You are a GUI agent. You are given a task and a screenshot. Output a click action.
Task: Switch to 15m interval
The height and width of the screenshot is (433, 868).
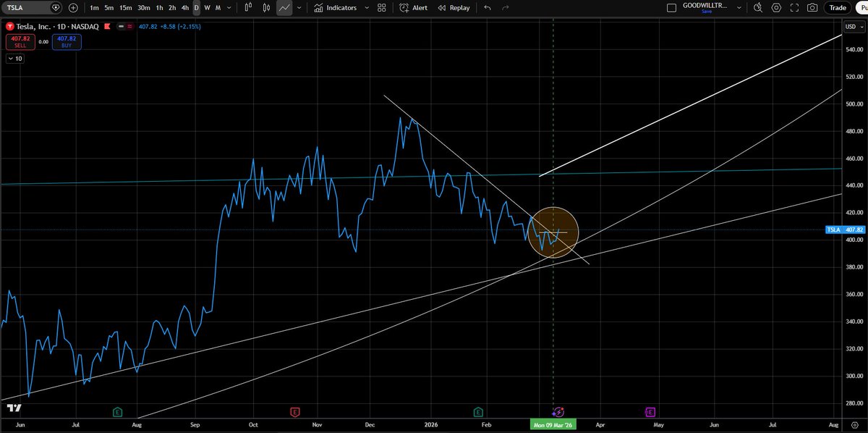coord(126,8)
